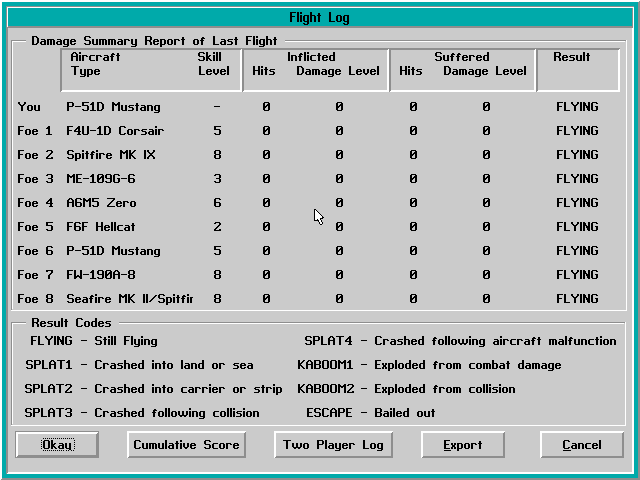This screenshot has width=640, height=480.
Task: Click the Flight Log title bar
Action: pyautogui.click(x=320, y=18)
